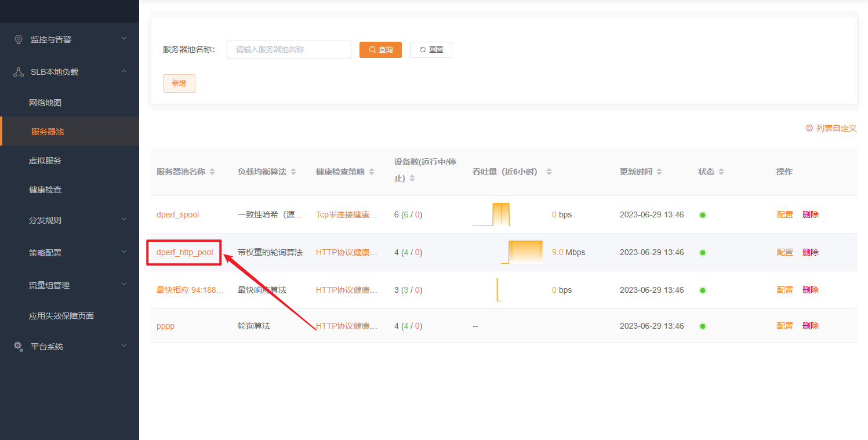Click the 新增 add button
The height and width of the screenshot is (440, 868).
pos(179,83)
